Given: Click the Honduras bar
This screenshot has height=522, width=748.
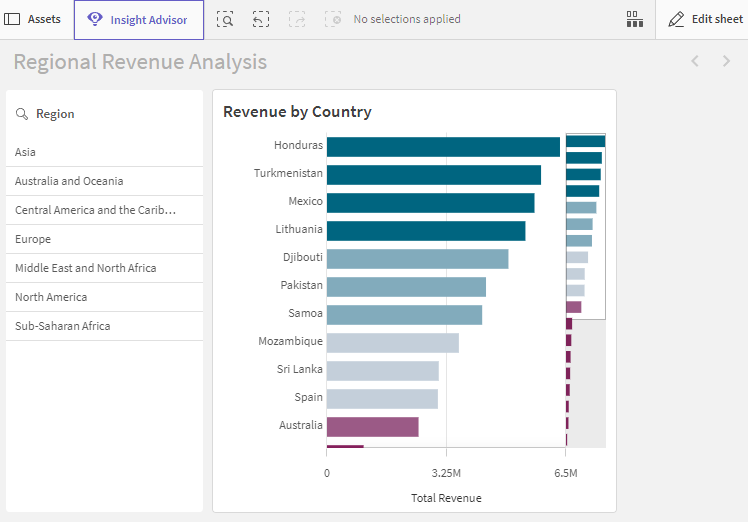Looking at the screenshot, I should click(443, 147).
